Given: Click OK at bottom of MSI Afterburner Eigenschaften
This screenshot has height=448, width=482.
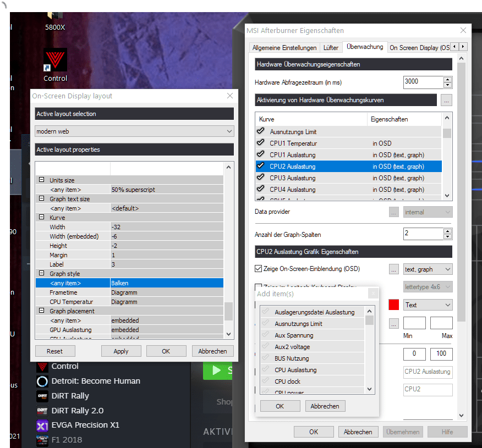Looking at the screenshot, I should (314, 432).
